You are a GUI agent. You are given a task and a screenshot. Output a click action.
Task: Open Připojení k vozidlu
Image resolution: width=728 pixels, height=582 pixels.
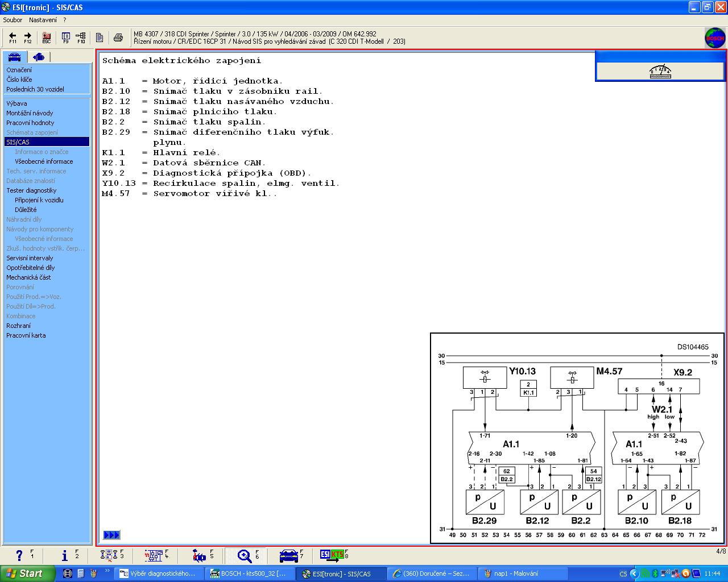pos(39,200)
